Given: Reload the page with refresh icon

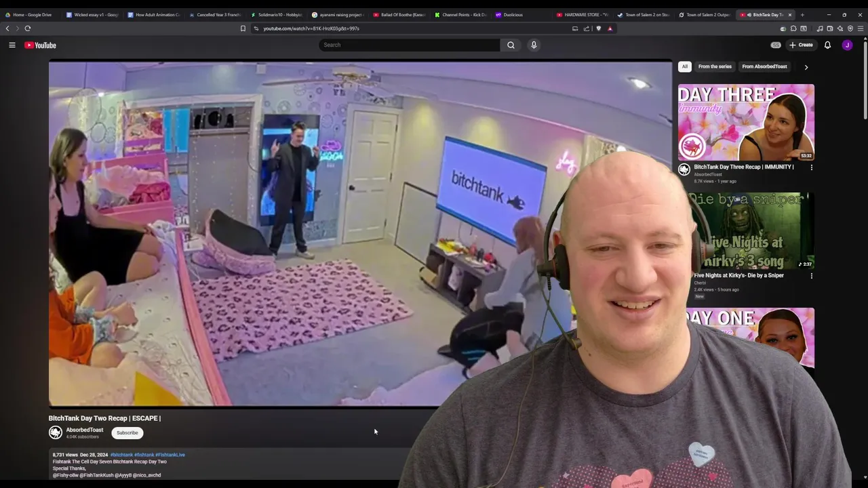Looking at the screenshot, I should [x=28, y=28].
